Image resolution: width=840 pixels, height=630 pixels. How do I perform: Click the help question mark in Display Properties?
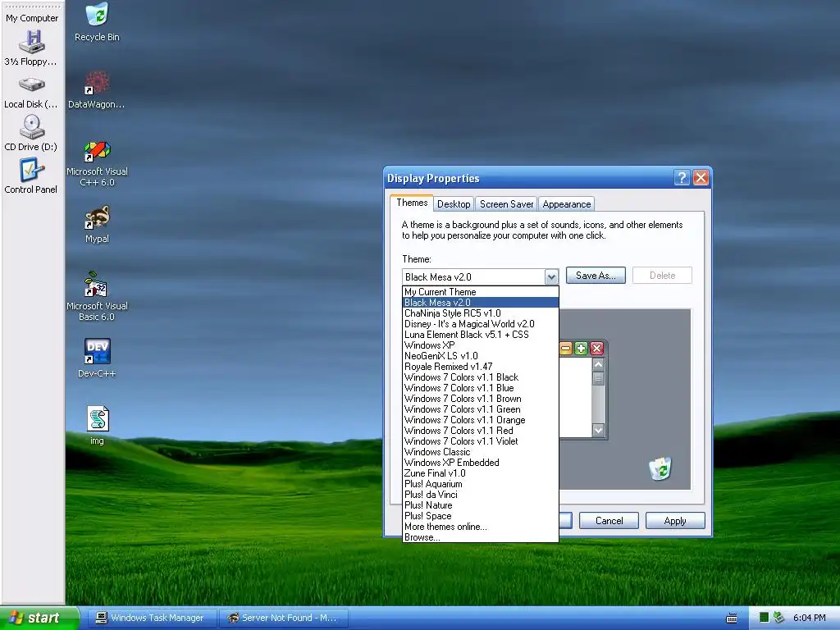point(682,178)
